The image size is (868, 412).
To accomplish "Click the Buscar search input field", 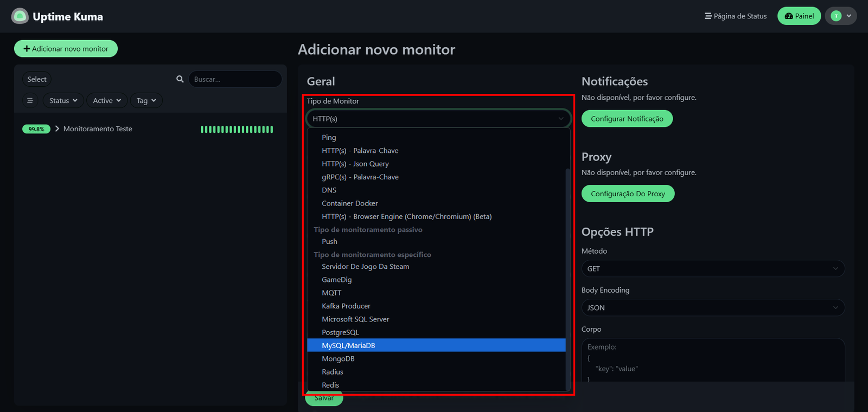I will [235, 79].
